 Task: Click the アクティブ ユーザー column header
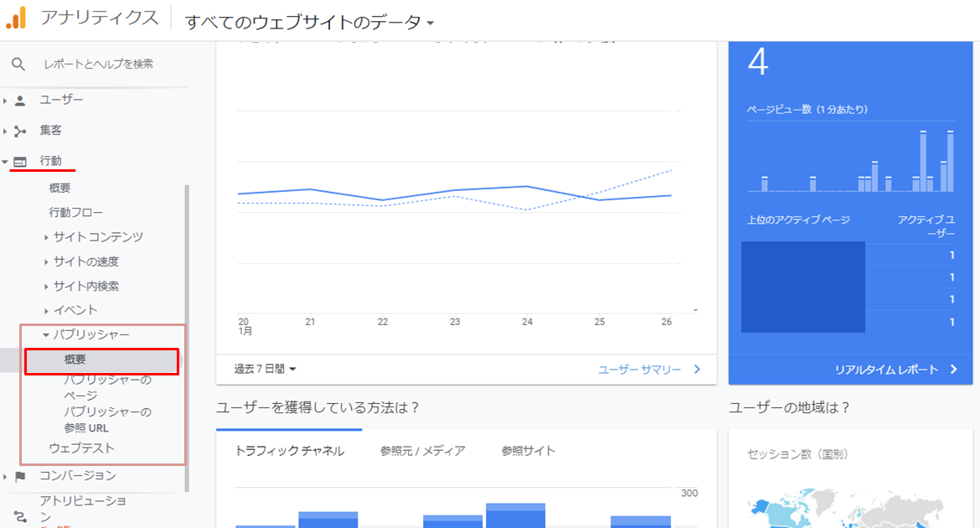pyautogui.click(x=926, y=226)
